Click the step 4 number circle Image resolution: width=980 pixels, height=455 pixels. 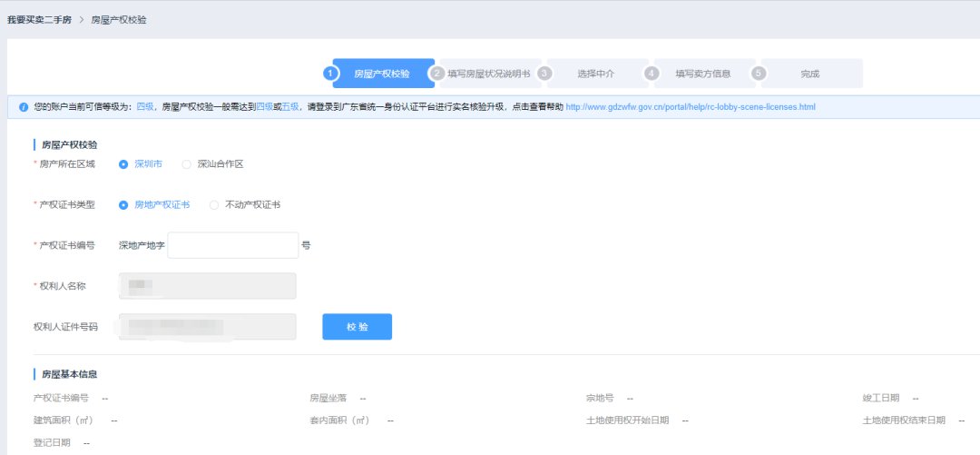coord(652,74)
